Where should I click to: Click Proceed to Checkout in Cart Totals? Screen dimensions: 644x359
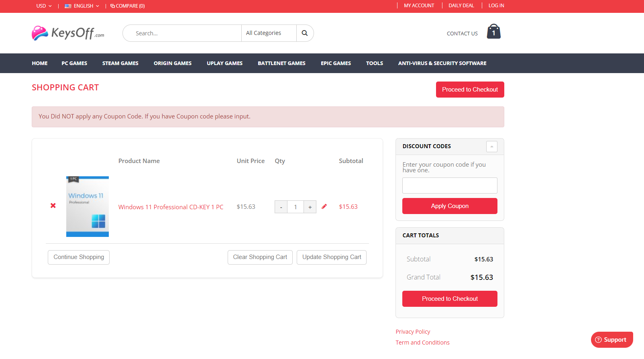pyautogui.click(x=450, y=299)
